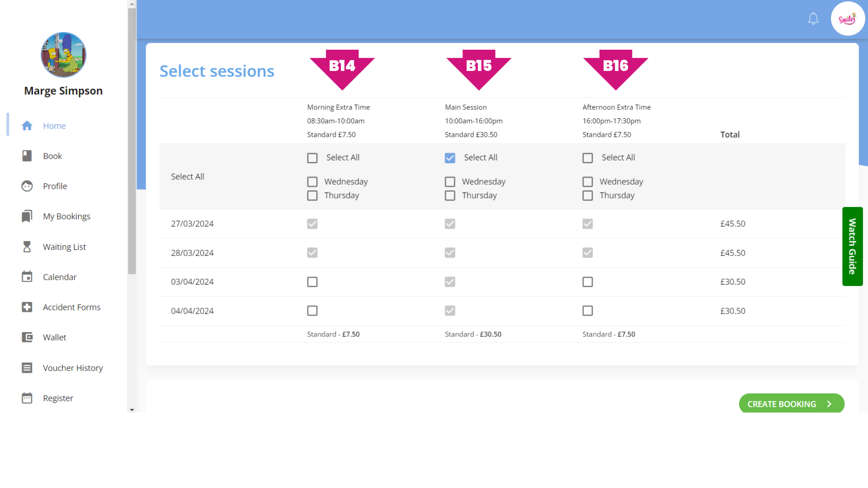Uncheck Main Session Select All checkbox
The image size is (868, 488).
point(450,158)
